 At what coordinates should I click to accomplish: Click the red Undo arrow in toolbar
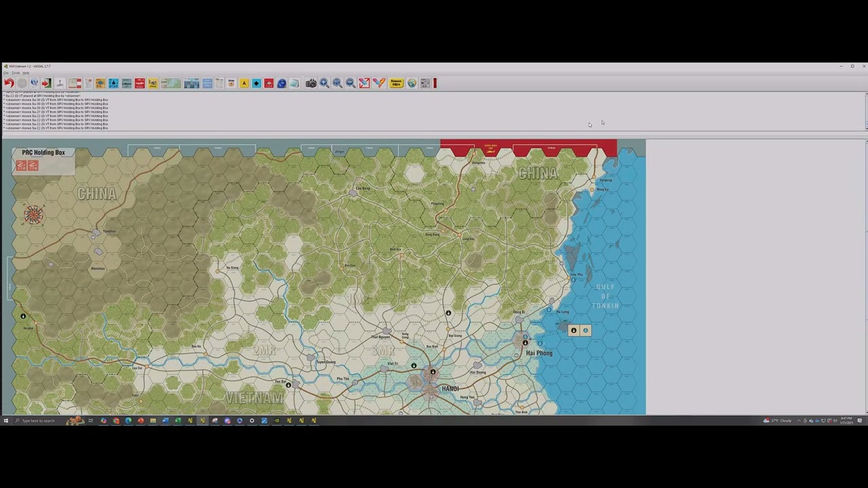9,83
